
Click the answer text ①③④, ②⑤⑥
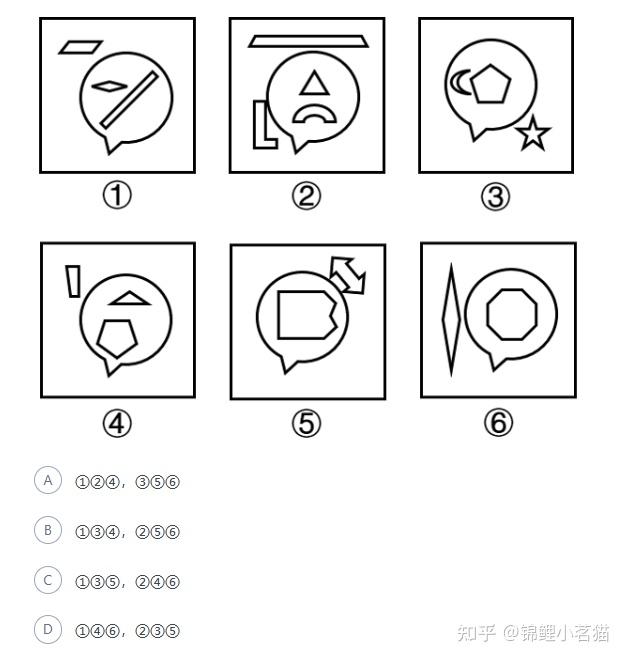click(127, 532)
